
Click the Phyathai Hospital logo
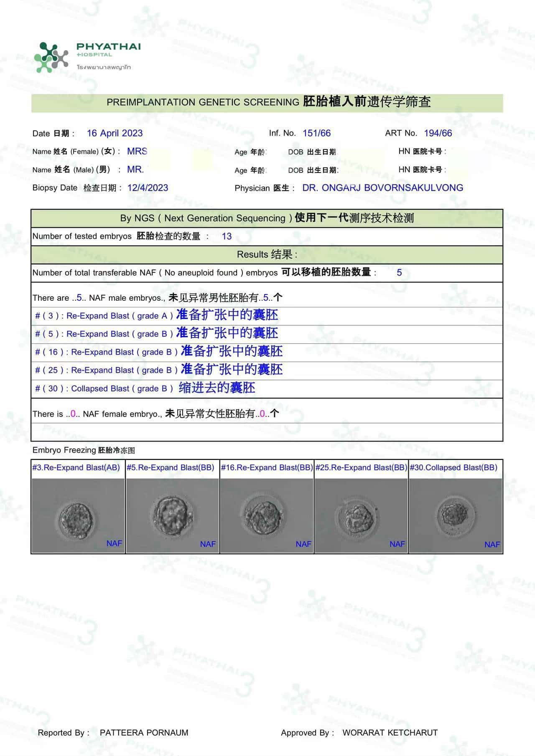pos(87,57)
